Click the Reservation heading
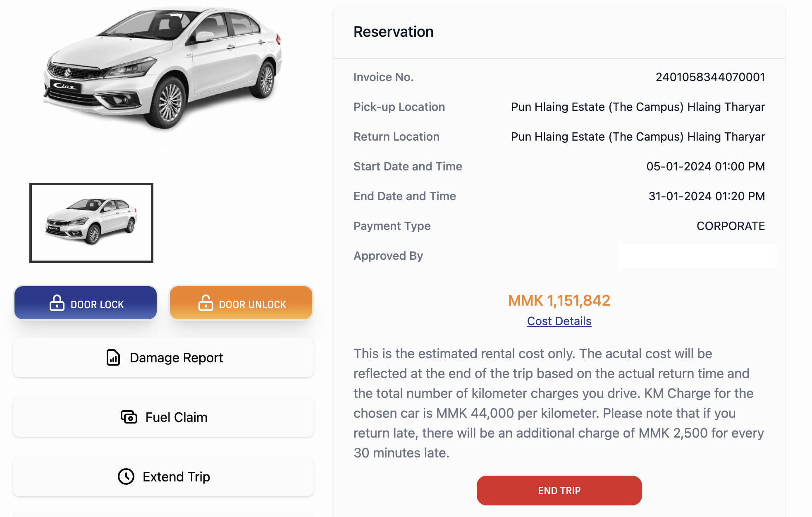Image resolution: width=812 pixels, height=517 pixels. [393, 32]
